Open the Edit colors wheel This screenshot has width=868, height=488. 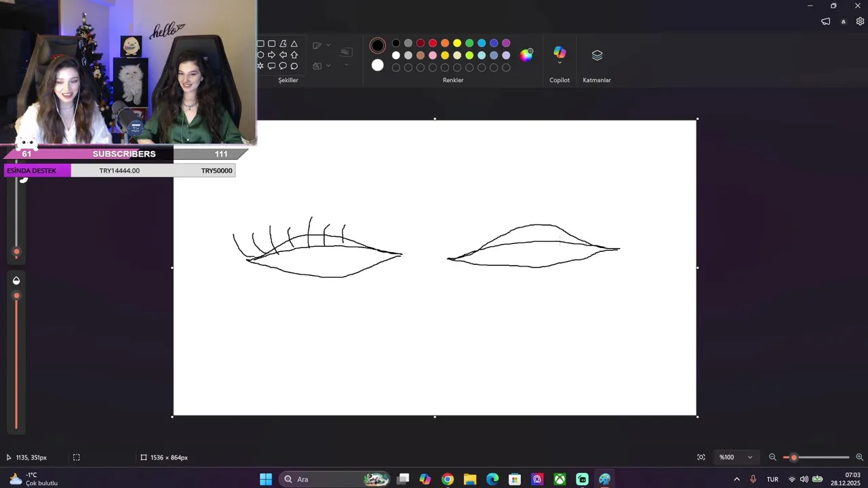tap(526, 55)
